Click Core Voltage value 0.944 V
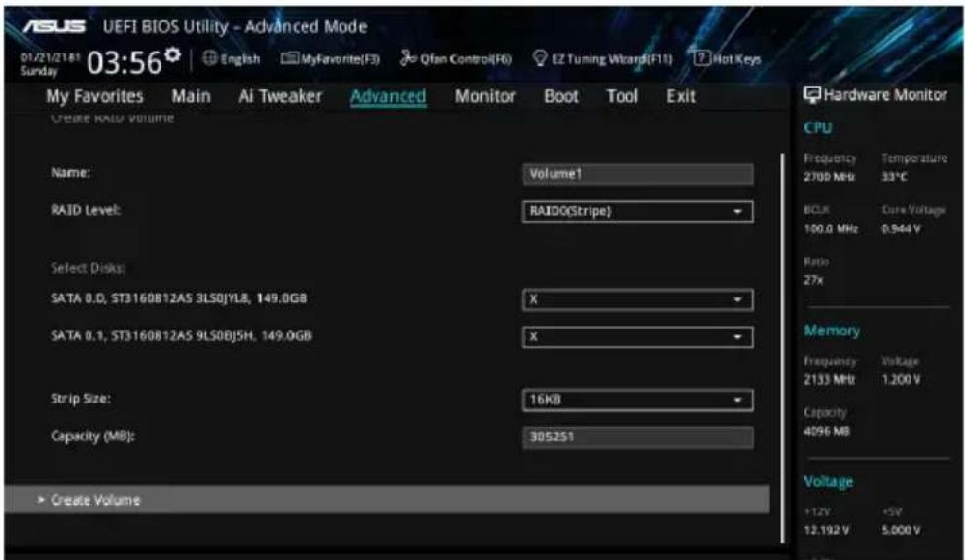Screen dimensions: 965x560 (901, 228)
